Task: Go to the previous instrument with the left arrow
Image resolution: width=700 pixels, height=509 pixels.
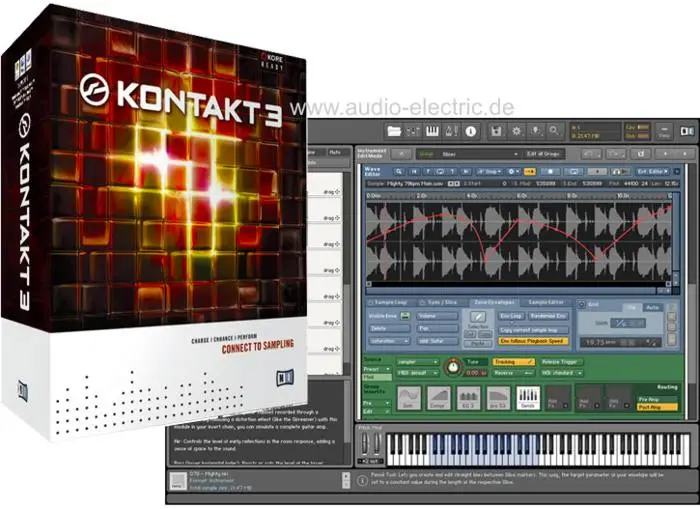Action: tap(665, 154)
